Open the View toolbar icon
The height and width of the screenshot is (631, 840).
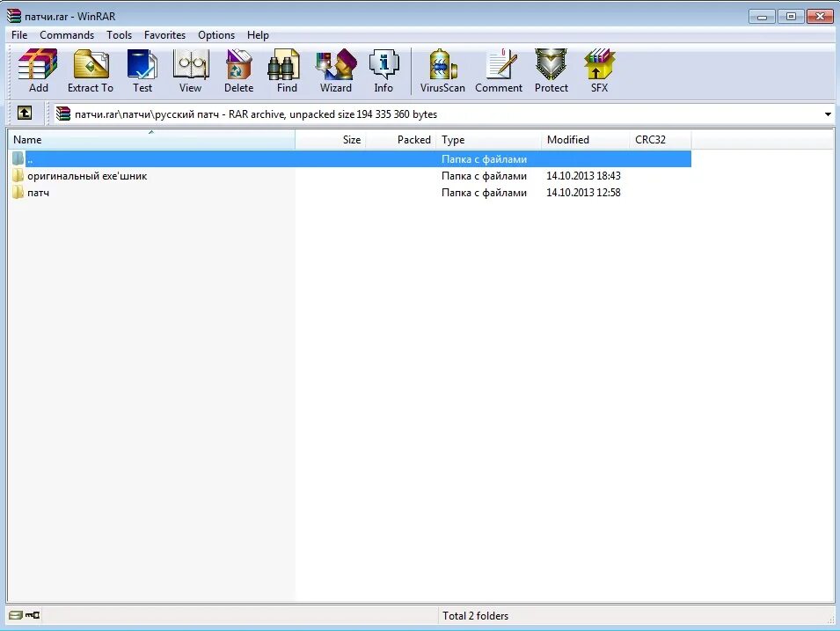[x=190, y=70]
